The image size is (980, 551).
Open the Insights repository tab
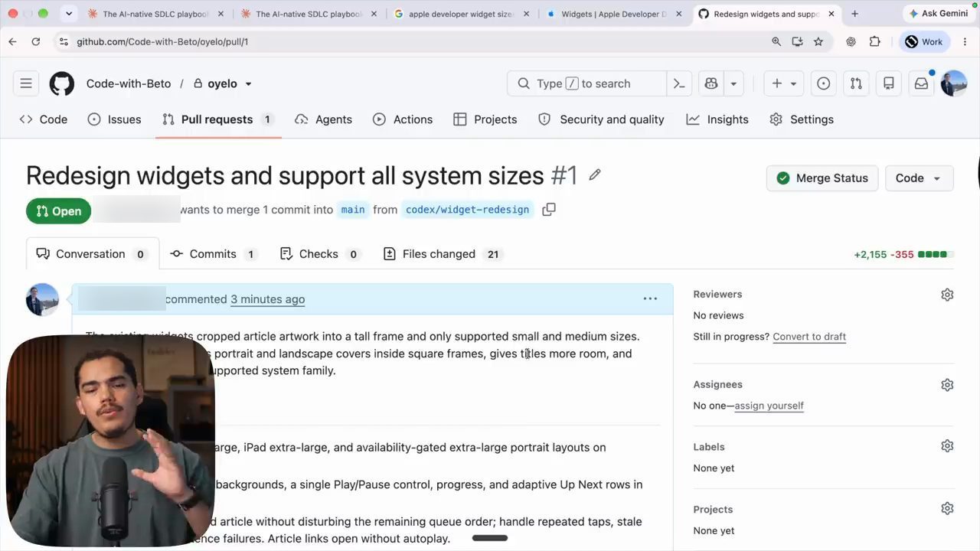point(717,119)
